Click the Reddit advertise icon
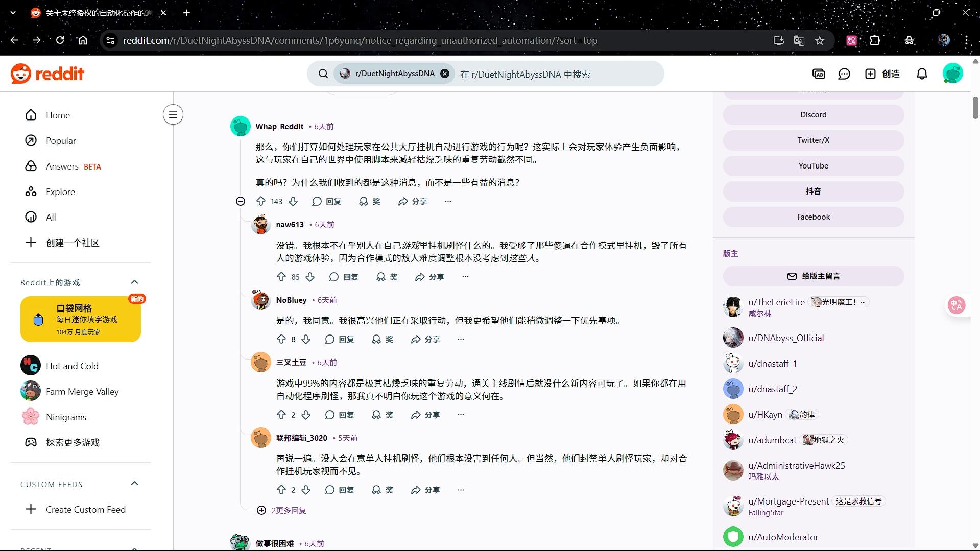 coord(819,74)
